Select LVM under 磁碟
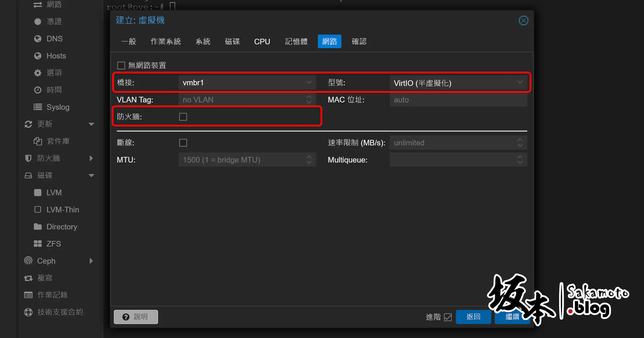This screenshot has width=644, height=338. 54,192
